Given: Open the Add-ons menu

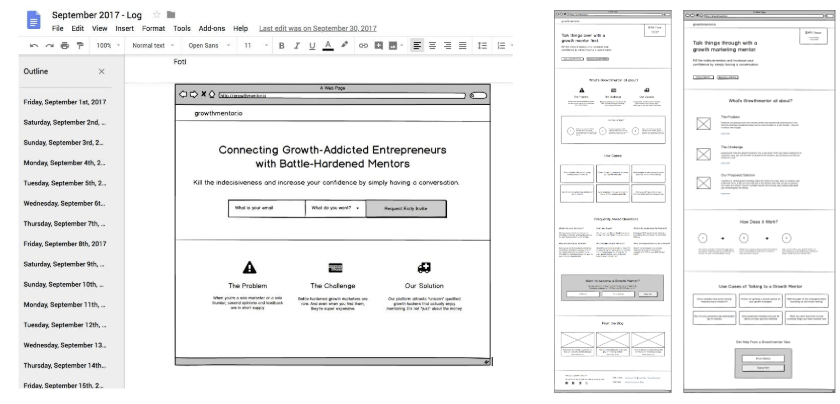Looking at the screenshot, I should [x=212, y=28].
